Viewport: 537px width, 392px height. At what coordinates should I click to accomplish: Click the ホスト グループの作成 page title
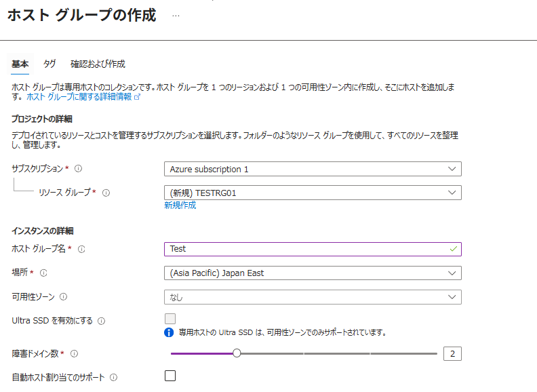(x=82, y=16)
